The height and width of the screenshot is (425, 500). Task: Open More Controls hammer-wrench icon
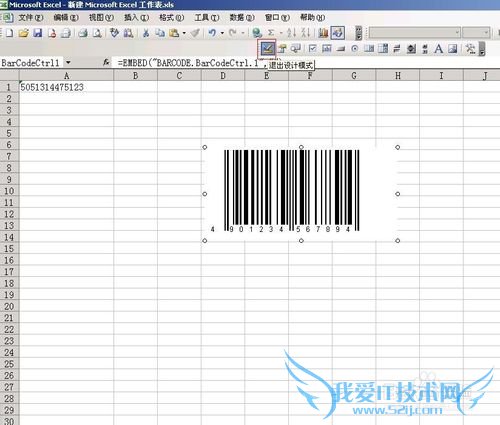[470, 49]
